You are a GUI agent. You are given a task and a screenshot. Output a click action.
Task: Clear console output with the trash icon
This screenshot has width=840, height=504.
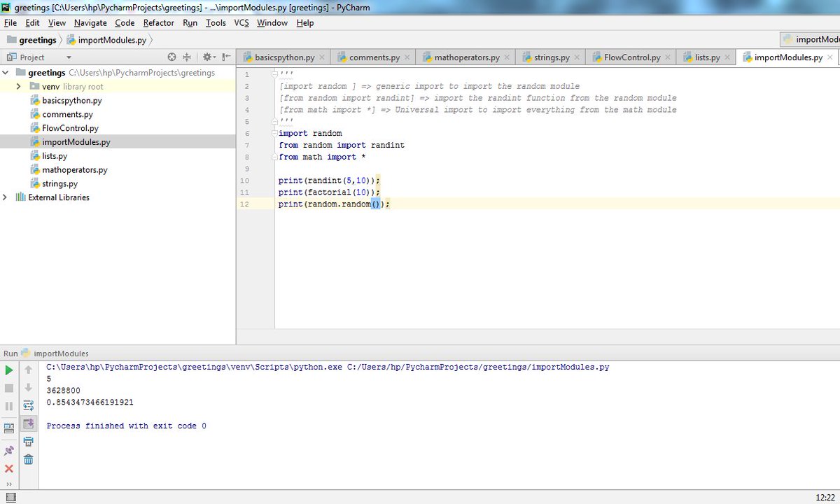click(x=28, y=459)
